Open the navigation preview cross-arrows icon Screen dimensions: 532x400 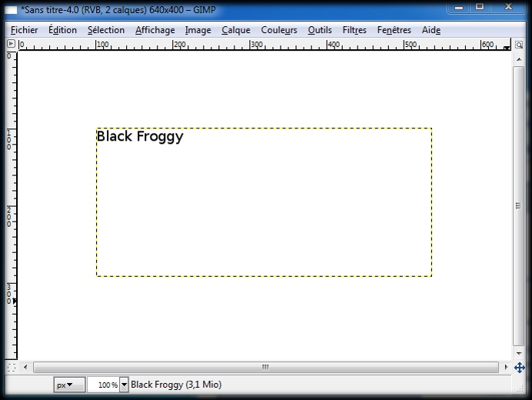coord(519,368)
